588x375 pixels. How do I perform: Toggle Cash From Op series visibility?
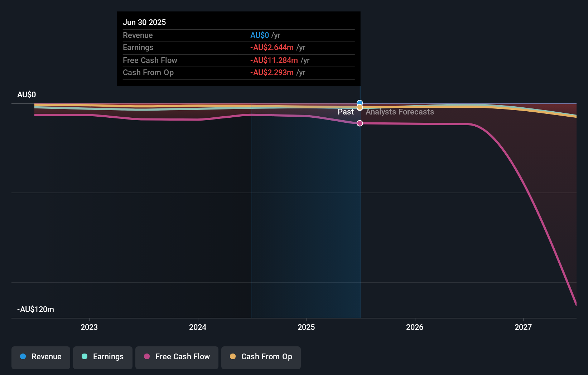(x=261, y=357)
